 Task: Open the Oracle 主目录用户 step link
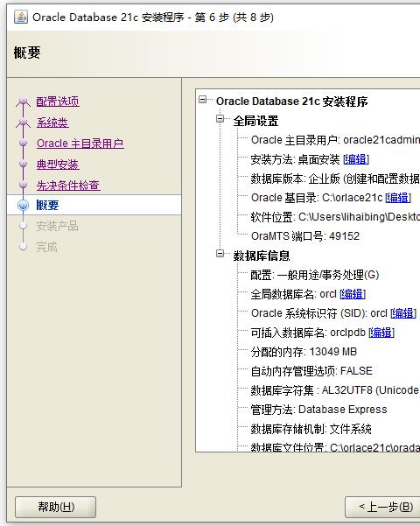click(80, 144)
